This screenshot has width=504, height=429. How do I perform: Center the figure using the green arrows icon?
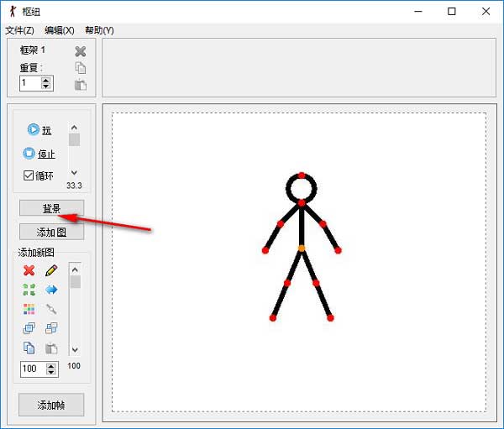[x=29, y=290]
